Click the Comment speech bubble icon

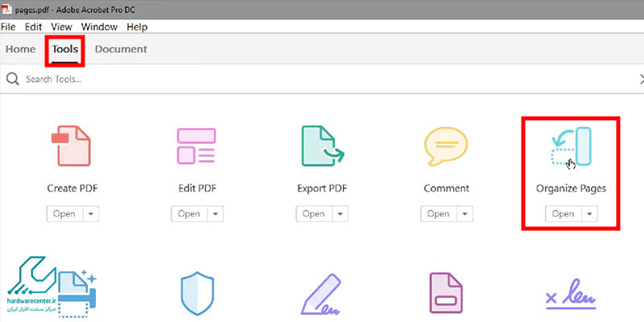click(446, 147)
